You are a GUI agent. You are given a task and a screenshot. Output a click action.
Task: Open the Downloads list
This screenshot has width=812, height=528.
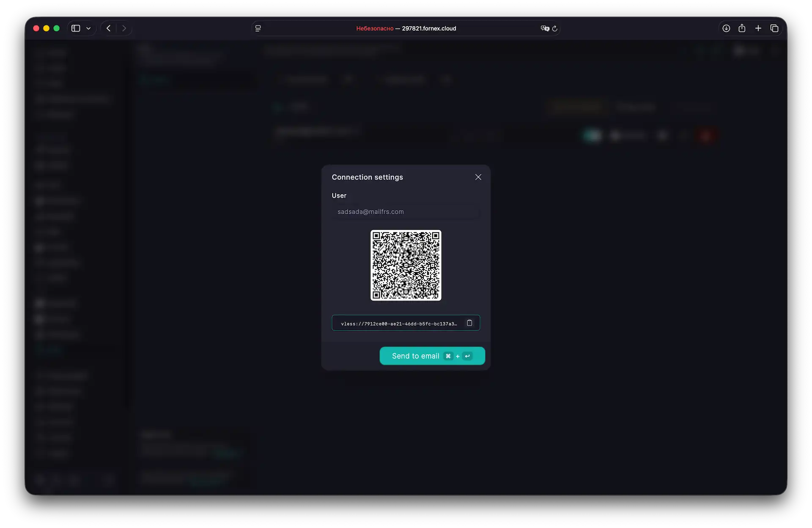point(726,28)
